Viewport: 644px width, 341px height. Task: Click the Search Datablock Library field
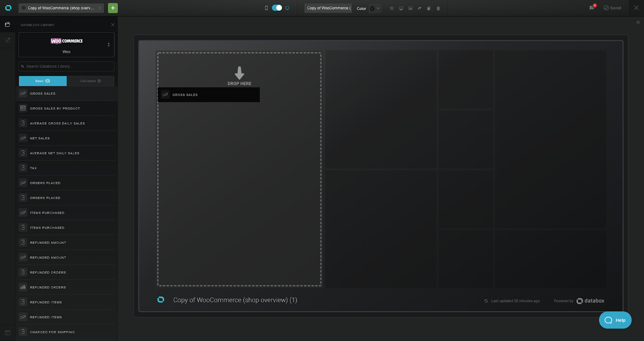coord(66,67)
